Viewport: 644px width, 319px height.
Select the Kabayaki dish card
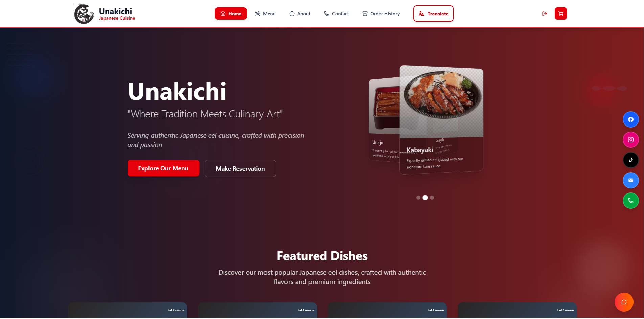point(441,119)
